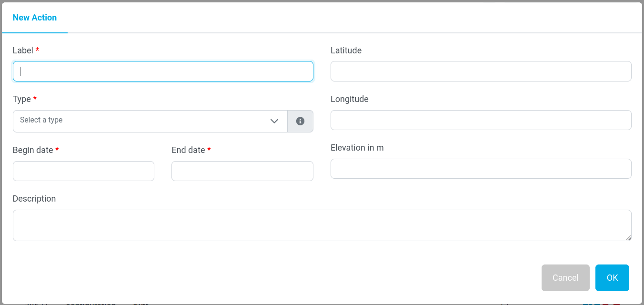Click the End date input box
This screenshot has width=644, height=305.
[x=242, y=171]
